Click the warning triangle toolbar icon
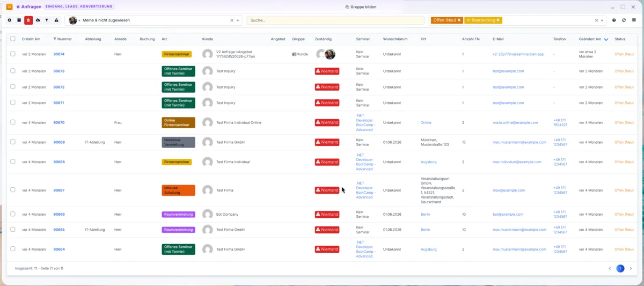 pyautogui.click(x=56, y=20)
